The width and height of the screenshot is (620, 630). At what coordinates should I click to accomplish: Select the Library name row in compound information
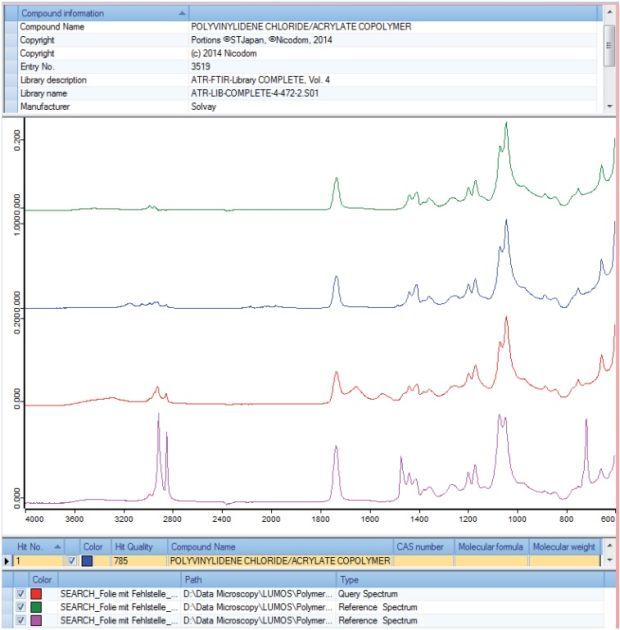click(x=300, y=92)
